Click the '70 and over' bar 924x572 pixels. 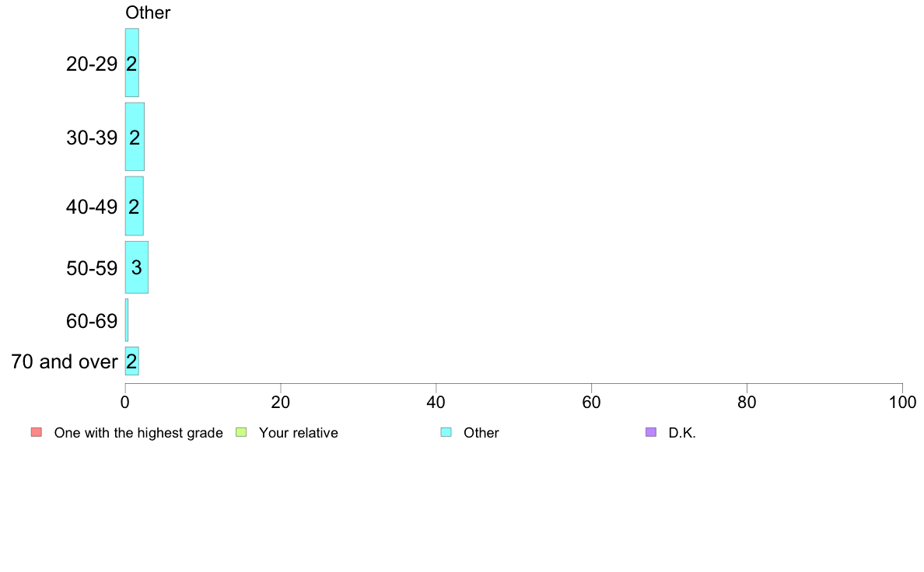(132, 361)
